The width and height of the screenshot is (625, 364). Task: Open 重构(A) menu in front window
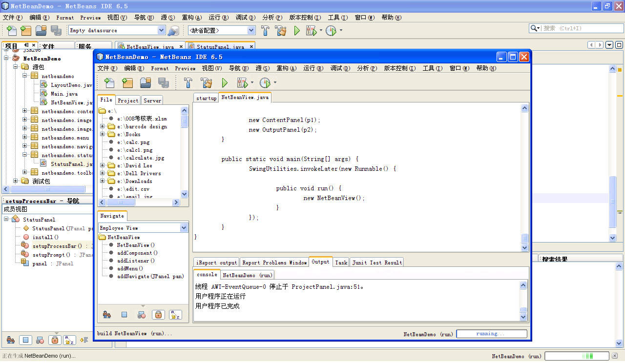(x=287, y=68)
